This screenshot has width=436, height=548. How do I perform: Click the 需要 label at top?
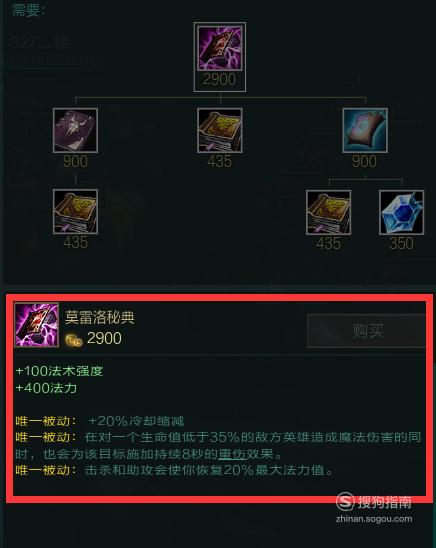click(28, 10)
